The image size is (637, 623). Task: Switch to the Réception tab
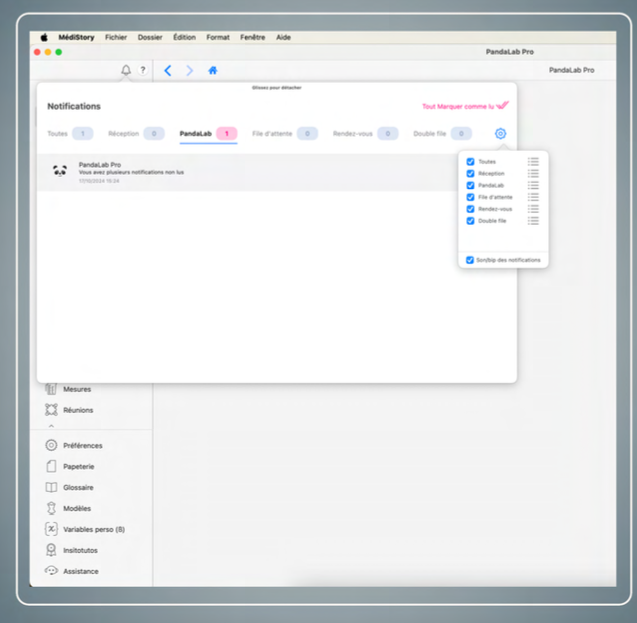pyautogui.click(x=136, y=134)
